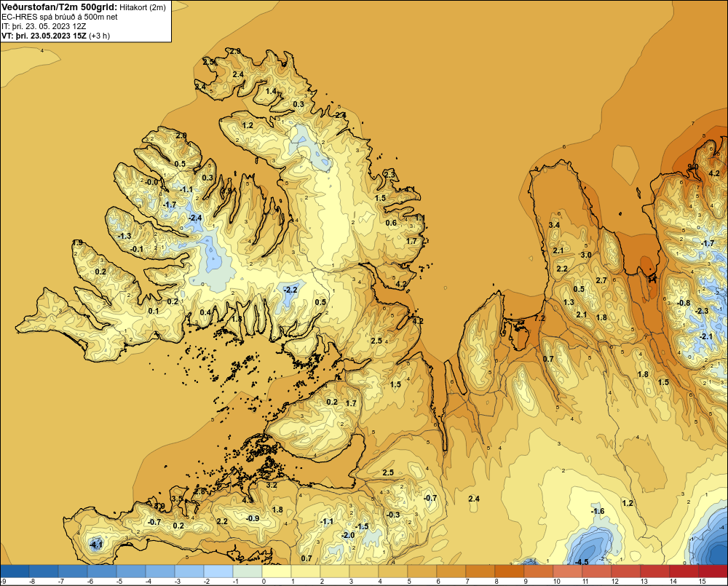Click the -1.6 temperature value
Screen dimensions: 728x586
(598, 511)
